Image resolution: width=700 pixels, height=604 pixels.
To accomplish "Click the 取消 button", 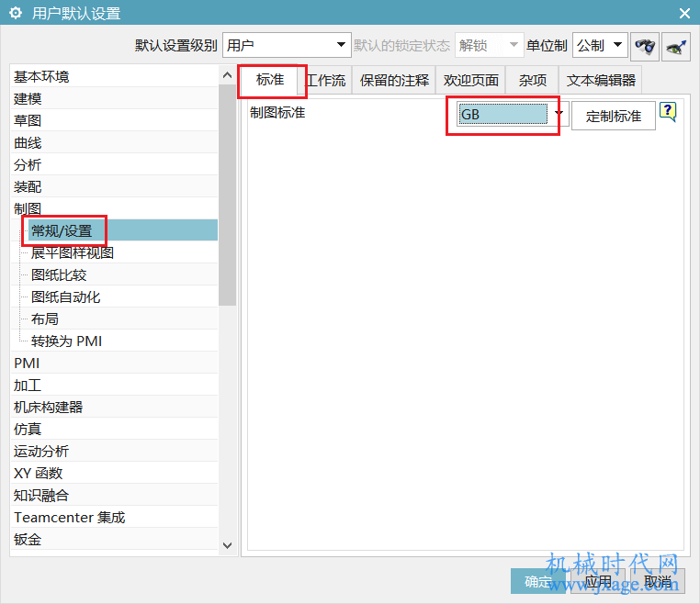I will [658, 581].
